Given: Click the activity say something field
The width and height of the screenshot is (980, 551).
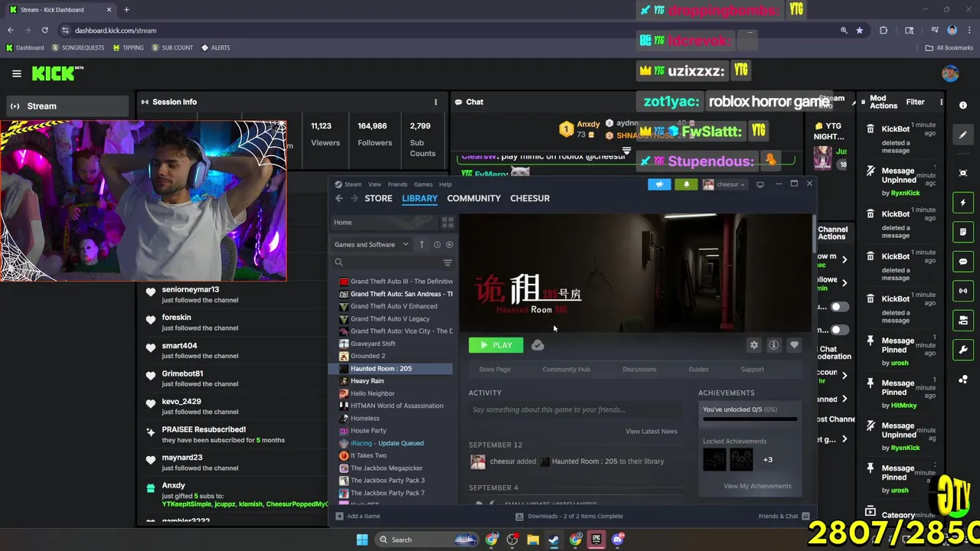Looking at the screenshot, I should 575,410.
